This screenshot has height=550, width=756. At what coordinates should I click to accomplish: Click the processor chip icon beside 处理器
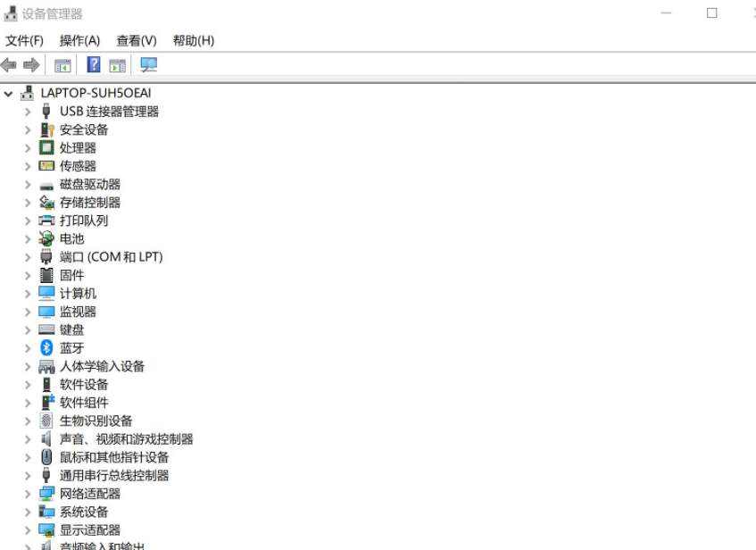tap(46, 147)
